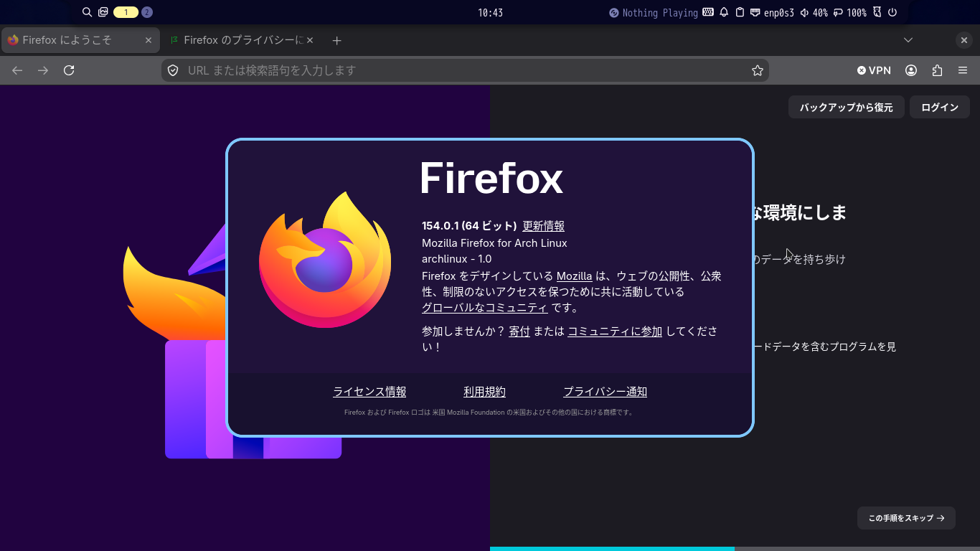Click この手順をスキップ to skip this step

pyautogui.click(x=906, y=518)
